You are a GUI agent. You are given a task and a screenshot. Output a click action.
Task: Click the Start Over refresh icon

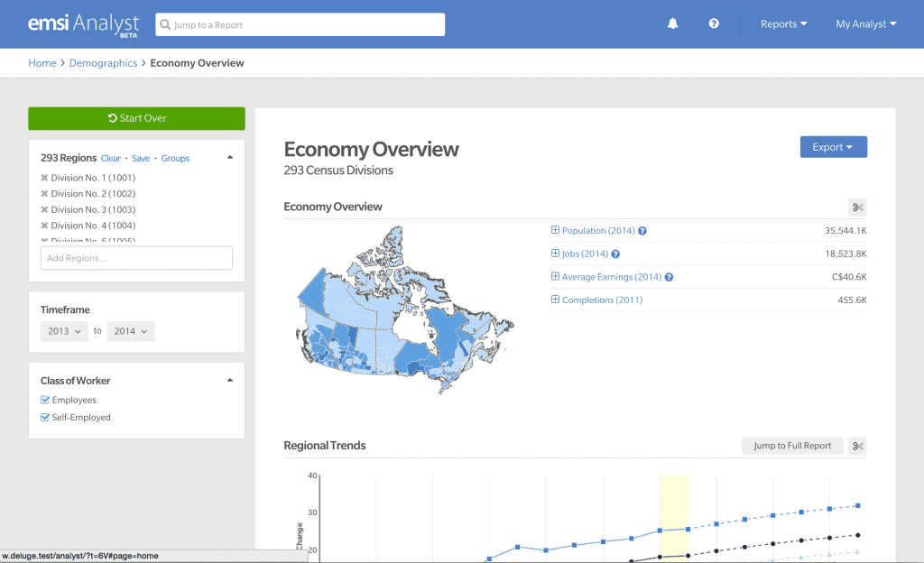[113, 118]
